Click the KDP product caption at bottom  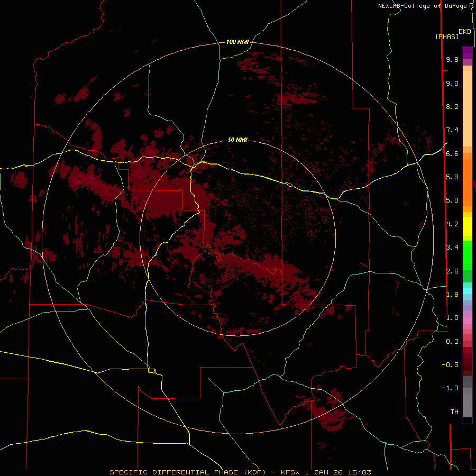pyautogui.click(x=240, y=472)
